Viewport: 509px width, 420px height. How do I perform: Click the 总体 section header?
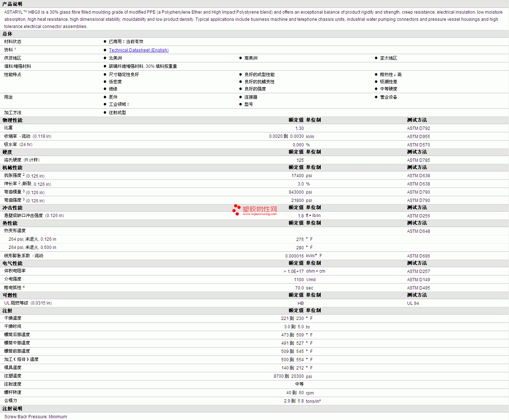[x=7, y=34]
